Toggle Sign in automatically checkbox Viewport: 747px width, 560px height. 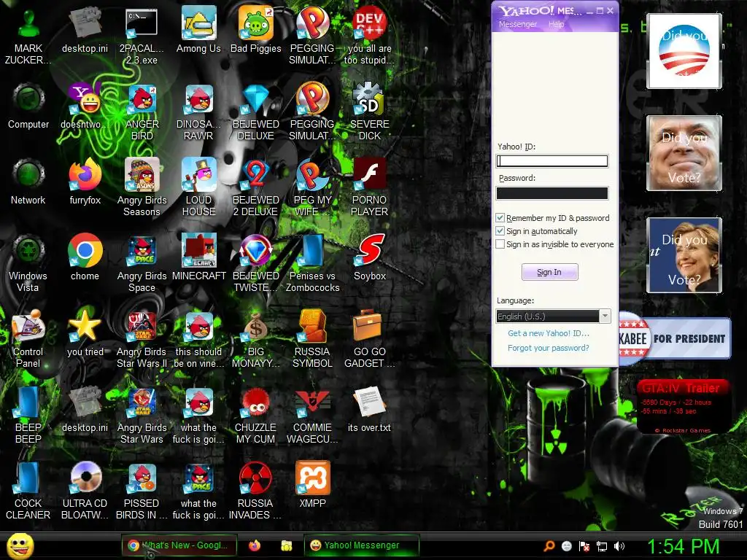tap(500, 231)
